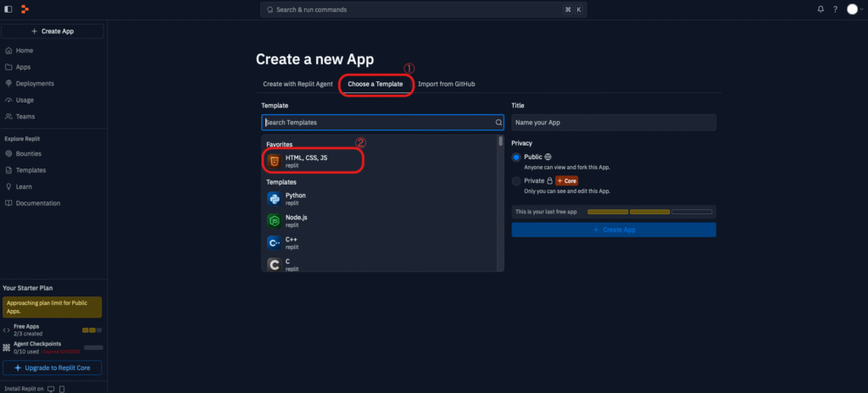868x393 pixels.
Task: Click the Teams people icon
Action: pos(8,117)
